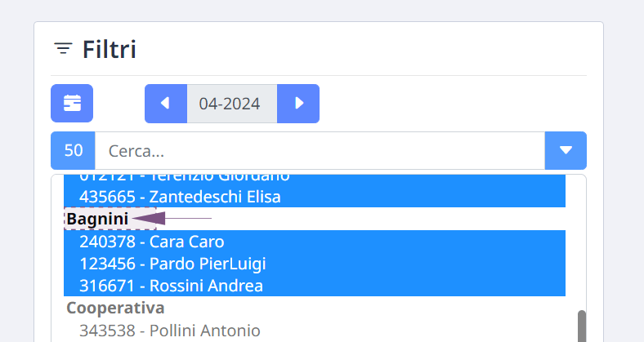Click the 50 count badge
This screenshot has height=342, width=644.
(73, 150)
